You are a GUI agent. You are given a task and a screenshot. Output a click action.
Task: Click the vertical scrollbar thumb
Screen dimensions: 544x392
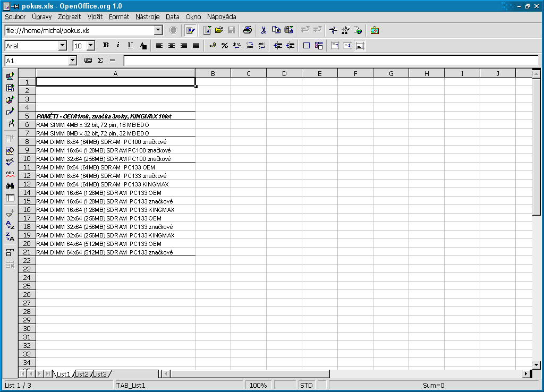[537, 147]
